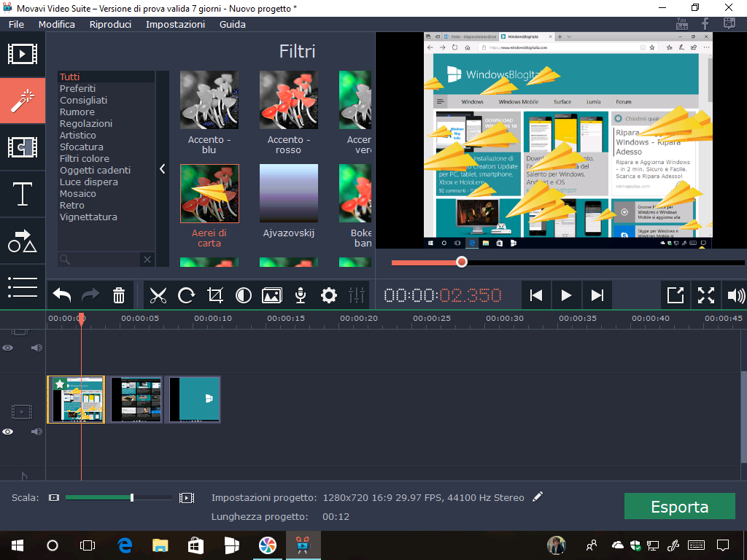This screenshot has width=747, height=560.
Task: Open the crop tool
Action: (215, 295)
